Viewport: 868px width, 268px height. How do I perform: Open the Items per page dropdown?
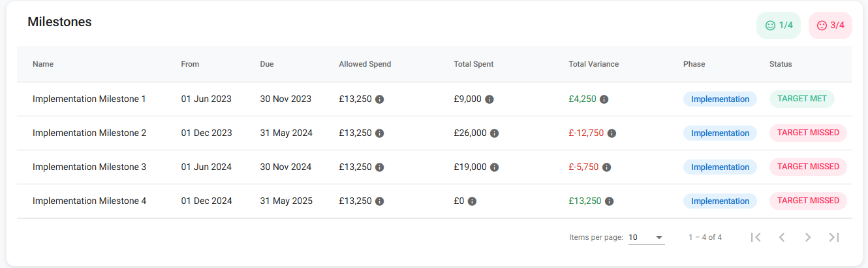tap(646, 237)
